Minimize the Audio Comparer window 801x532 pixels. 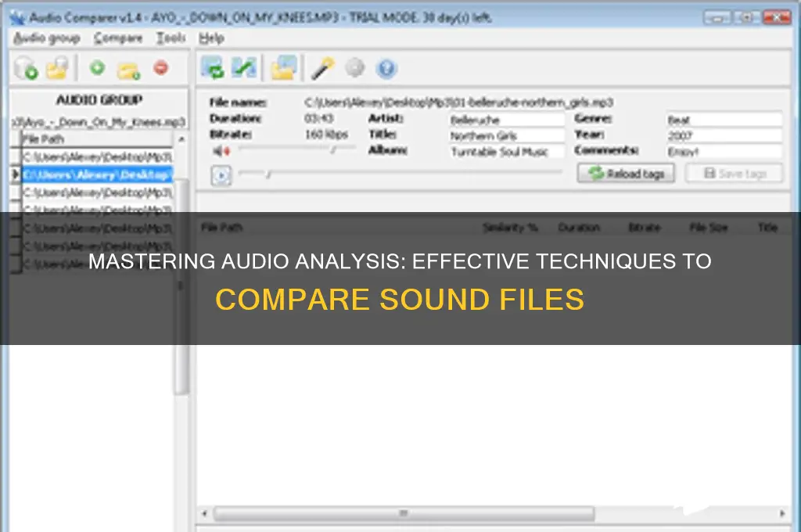coord(717,18)
